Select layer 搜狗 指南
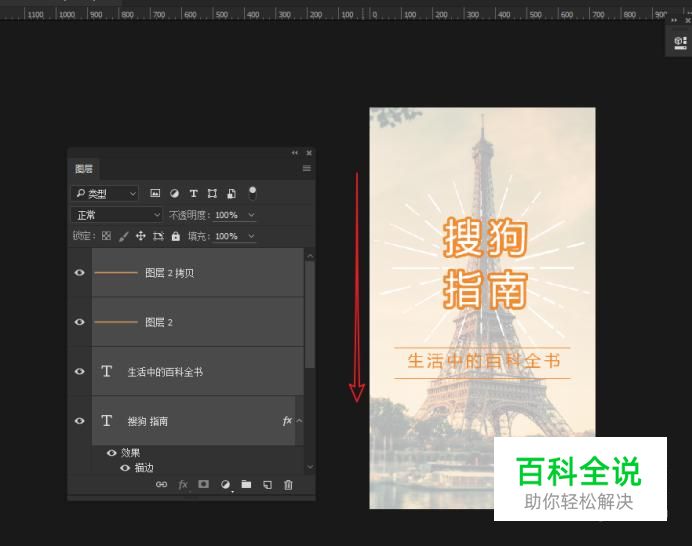692x546 pixels. (x=193, y=421)
